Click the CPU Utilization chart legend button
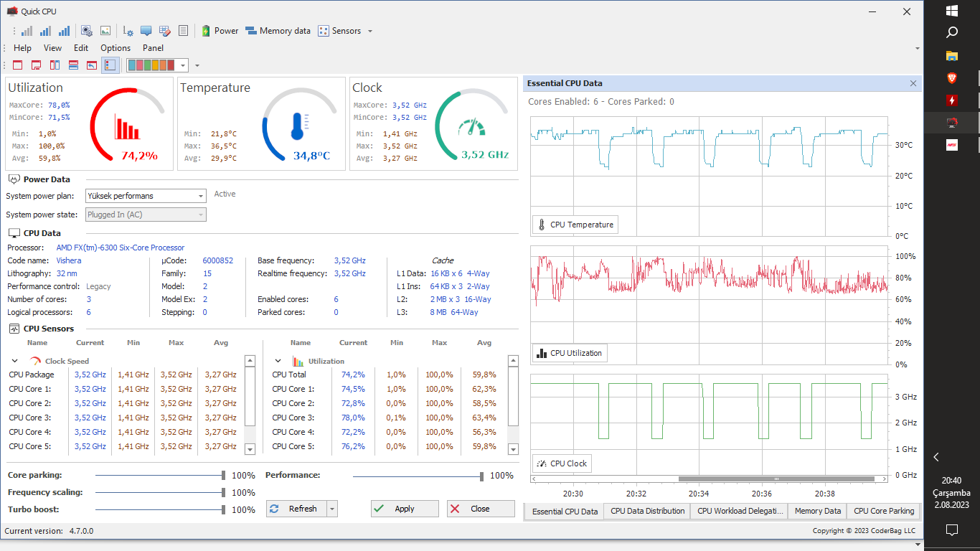 click(x=570, y=353)
